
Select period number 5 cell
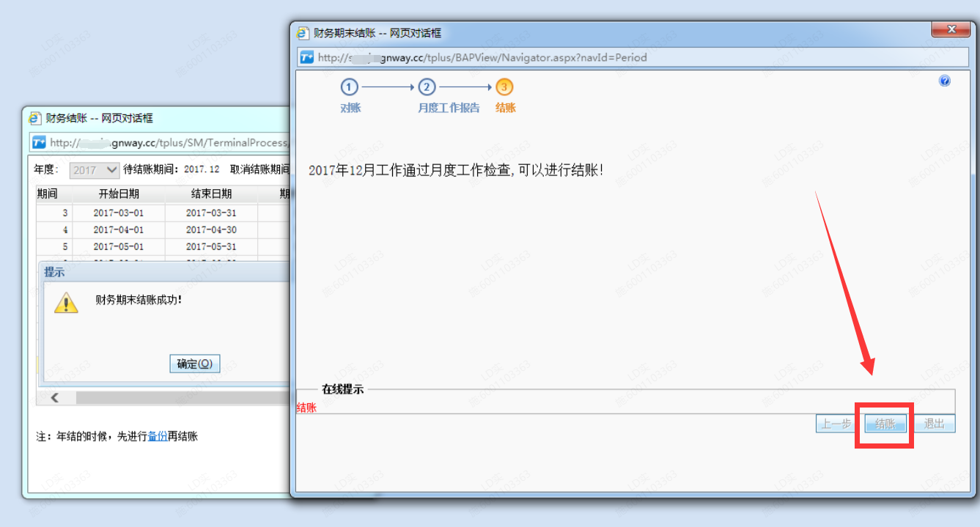click(55, 246)
